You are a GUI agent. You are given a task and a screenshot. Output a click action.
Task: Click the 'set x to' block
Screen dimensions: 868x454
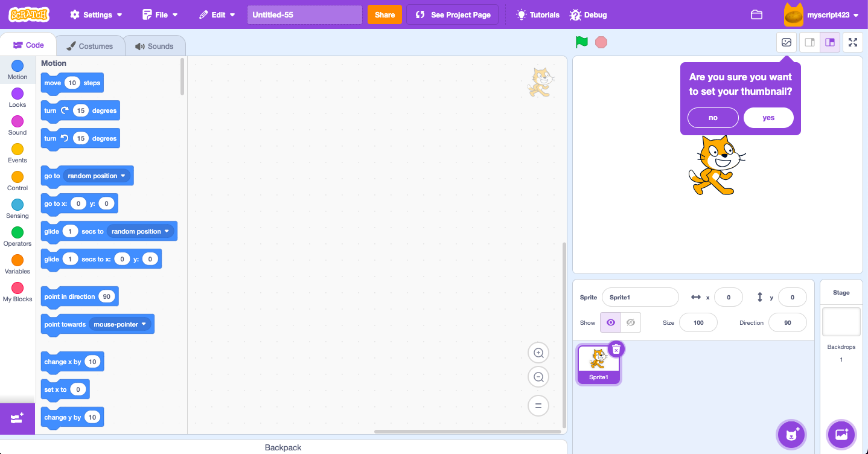tap(65, 390)
